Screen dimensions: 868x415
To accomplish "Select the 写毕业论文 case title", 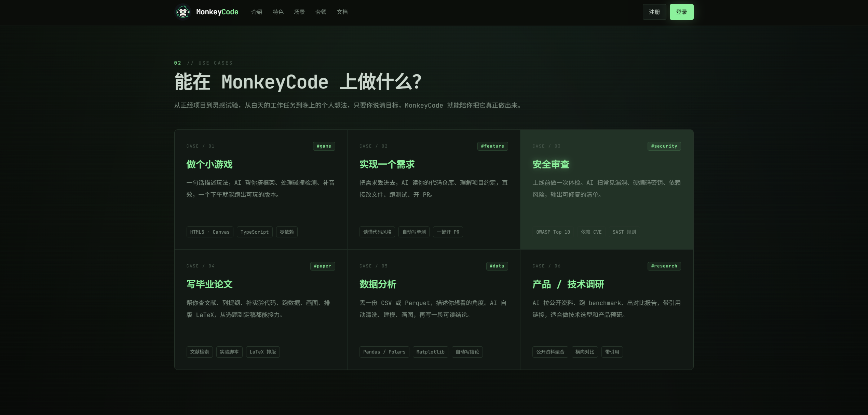I will coord(209,284).
